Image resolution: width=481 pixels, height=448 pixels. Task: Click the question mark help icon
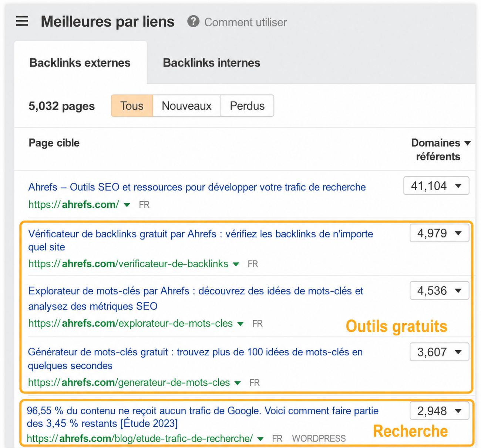point(193,21)
